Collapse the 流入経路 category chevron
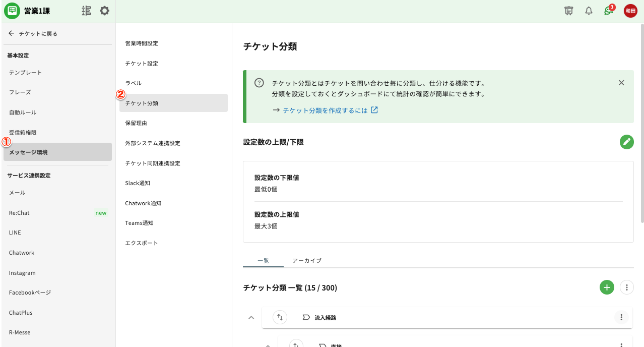Screen dimensions: 644x347 pos(251,318)
